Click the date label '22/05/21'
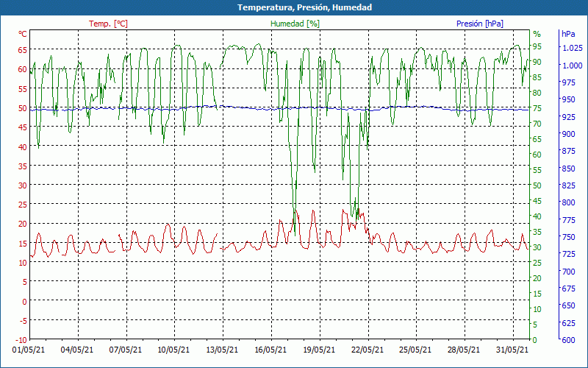The image size is (588, 368). click(367, 350)
